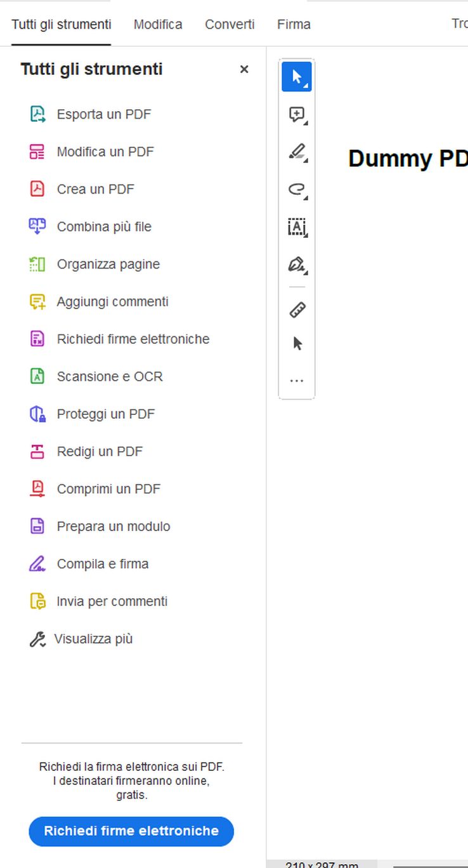468x868 pixels.
Task: Close the Tutti gli strumenti panel
Action: point(244,69)
